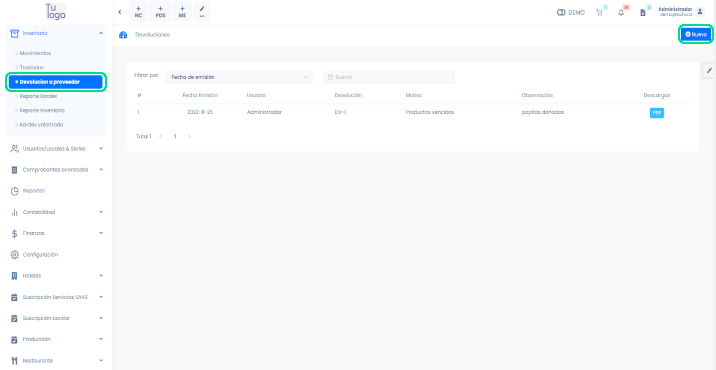Click the Devolución column header
Screen dimensions: 716x370
[x=348, y=95]
